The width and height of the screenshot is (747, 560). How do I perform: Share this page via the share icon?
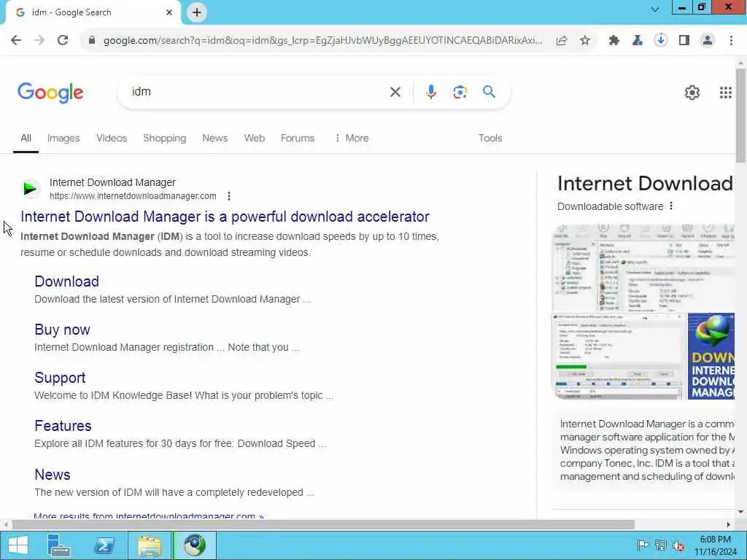pos(562,41)
